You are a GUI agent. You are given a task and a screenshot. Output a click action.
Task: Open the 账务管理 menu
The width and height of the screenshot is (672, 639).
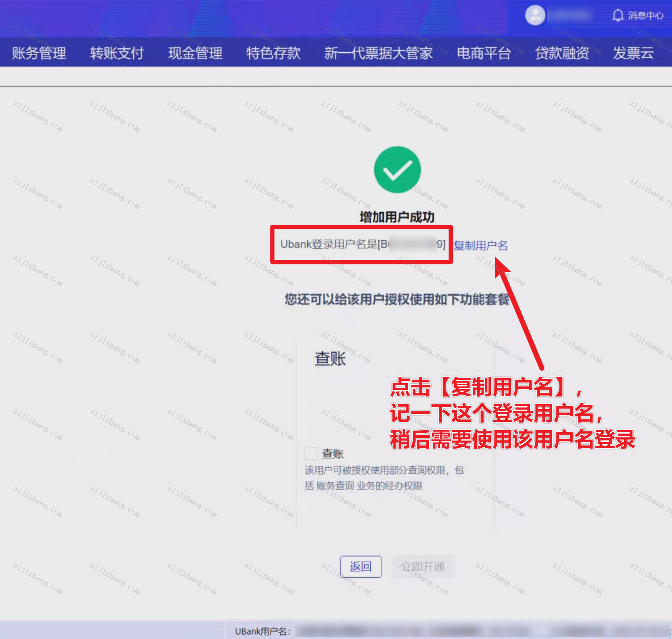tap(39, 53)
